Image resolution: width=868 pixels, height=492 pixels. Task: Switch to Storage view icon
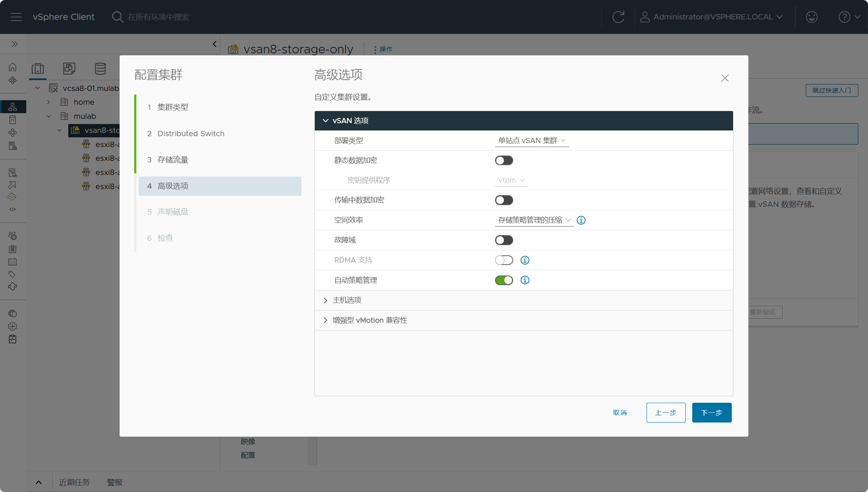pos(100,68)
